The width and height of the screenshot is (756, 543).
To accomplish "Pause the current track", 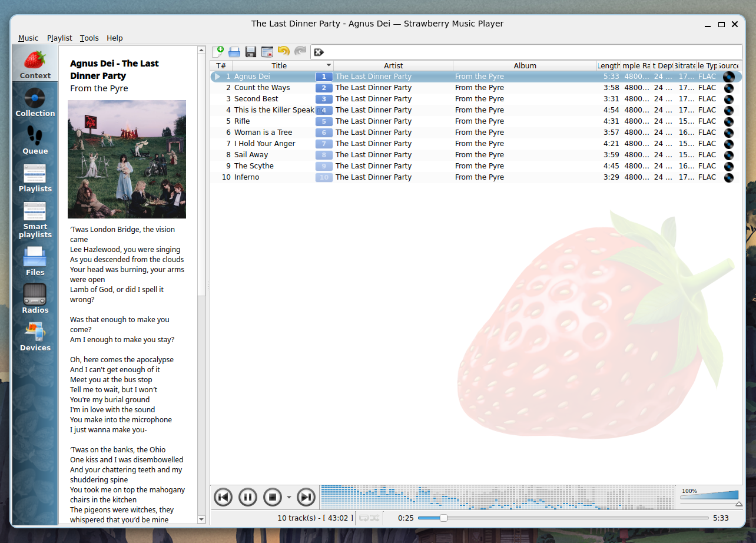I will (x=248, y=496).
